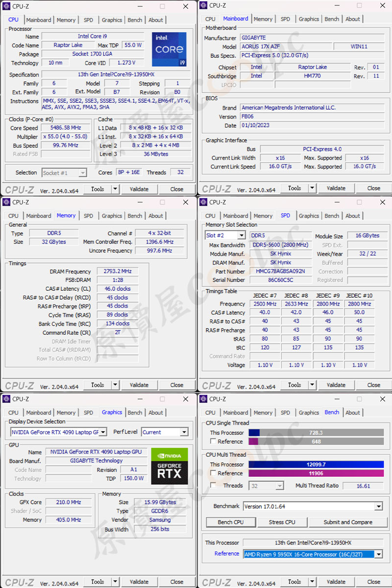Viewport: 392px width, 588px height.
Task: Open Graphics tab in the Memory tab window
Action: (112, 216)
